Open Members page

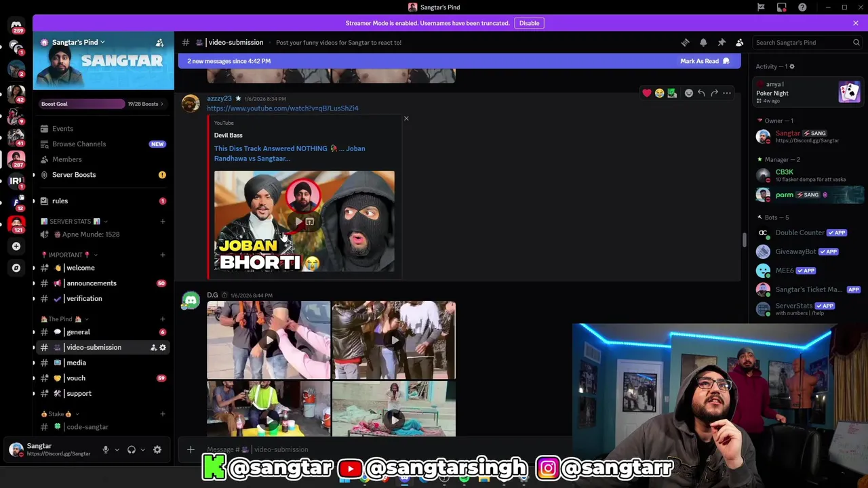(x=103, y=159)
